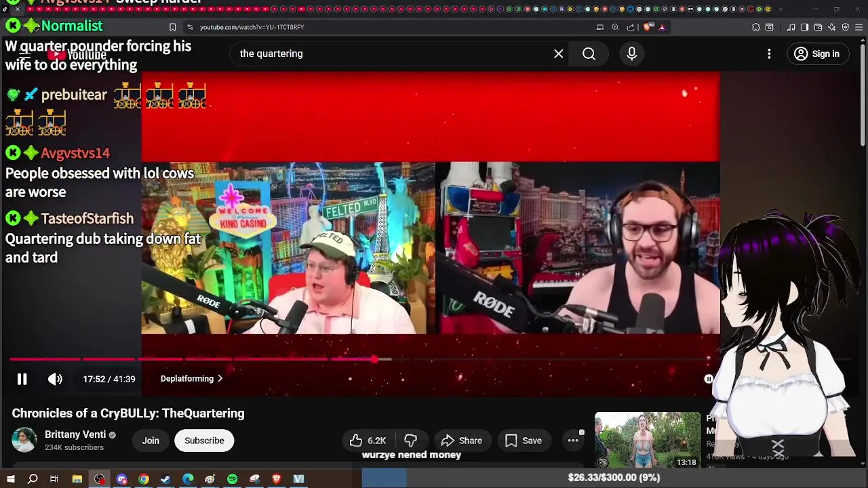Open Windows taskbar search
Image resolution: width=868 pixels, height=488 pixels.
pyautogui.click(x=33, y=479)
